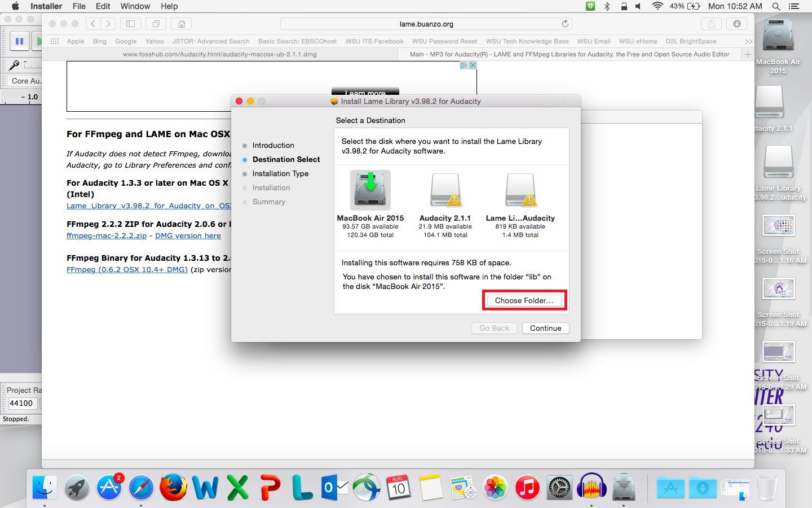The image size is (812, 508).
Task: Open Firefox from the Dock
Action: click(x=173, y=487)
